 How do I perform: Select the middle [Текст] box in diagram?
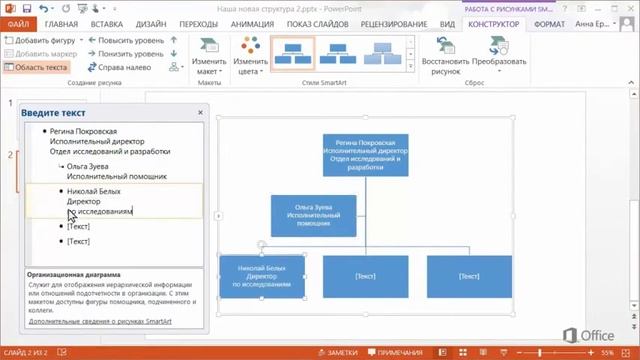tap(365, 276)
